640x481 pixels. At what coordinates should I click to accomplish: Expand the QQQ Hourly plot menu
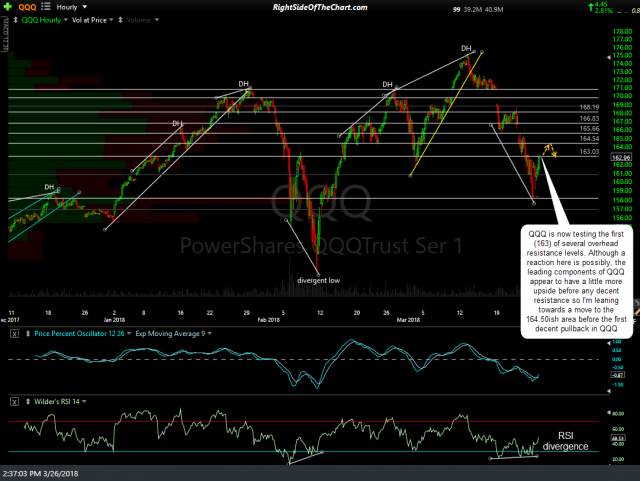65,20
